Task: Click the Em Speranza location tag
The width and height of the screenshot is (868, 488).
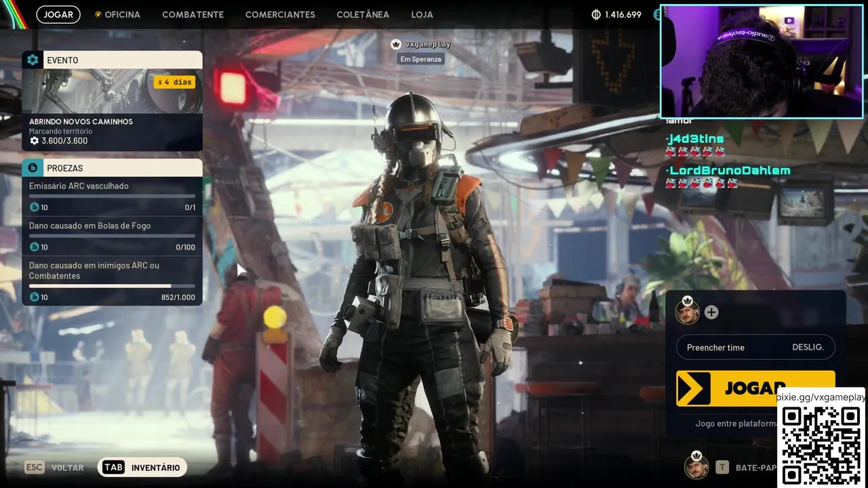Action: (420, 59)
